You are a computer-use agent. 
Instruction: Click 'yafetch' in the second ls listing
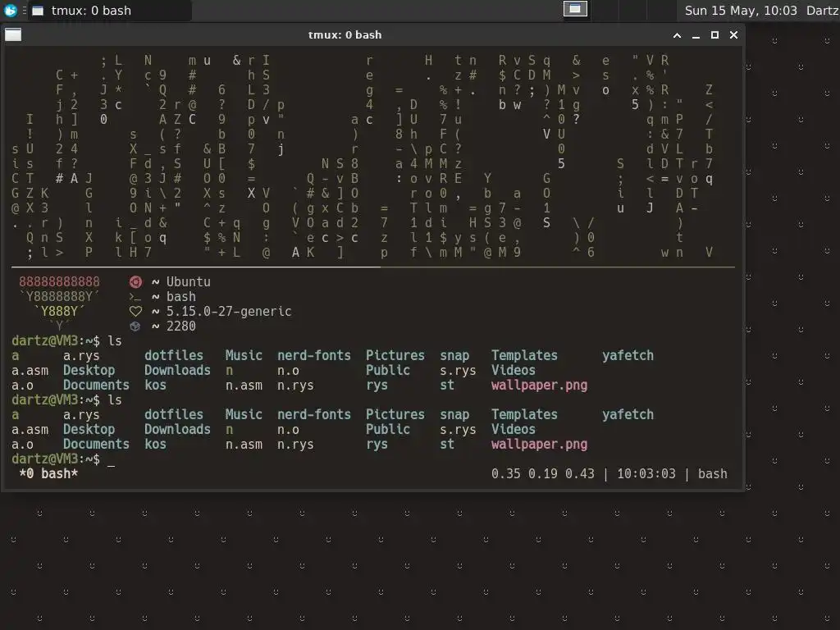click(628, 414)
